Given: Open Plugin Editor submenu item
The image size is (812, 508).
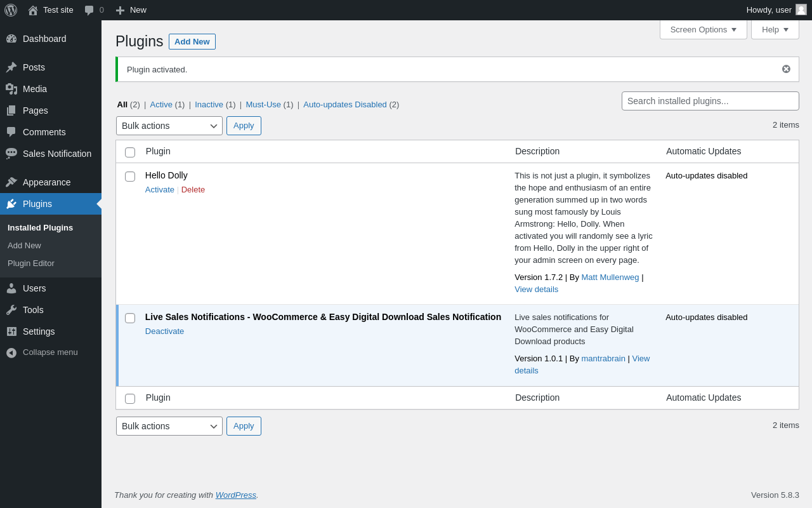Looking at the screenshot, I should point(31,264).
